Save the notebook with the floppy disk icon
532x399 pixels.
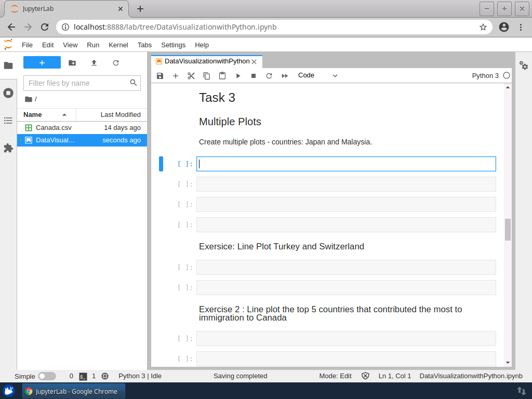click(160, 76)
